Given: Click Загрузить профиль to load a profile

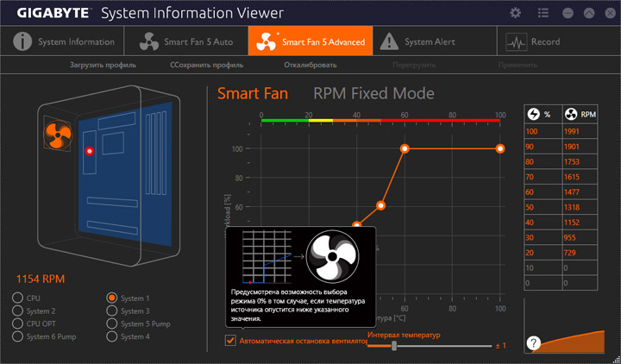Looking at the screenshot, I should [103, 65].
